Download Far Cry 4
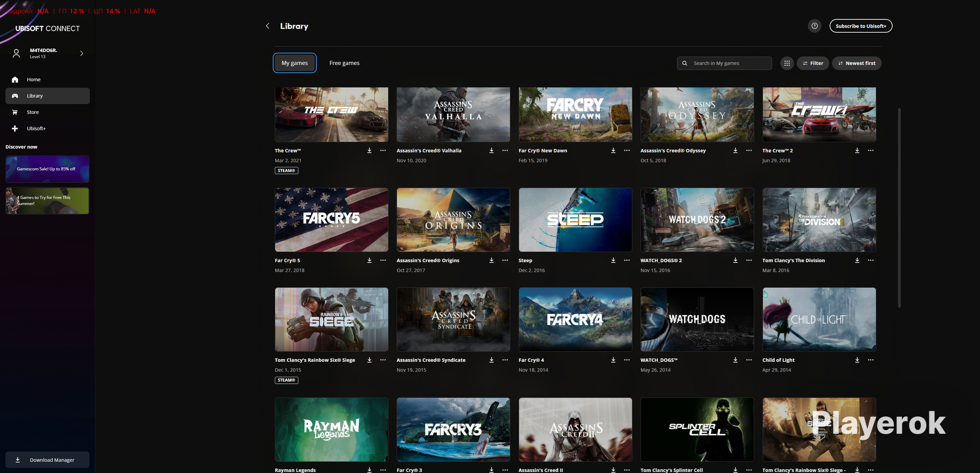980x473 pixels. (x=613, y=360)
